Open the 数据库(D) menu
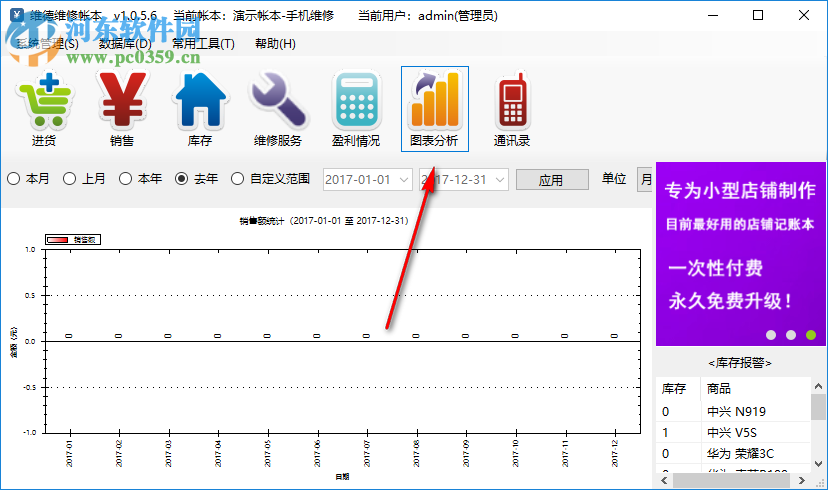This screenshot has height=490, width=828. (x=125, y=44)
